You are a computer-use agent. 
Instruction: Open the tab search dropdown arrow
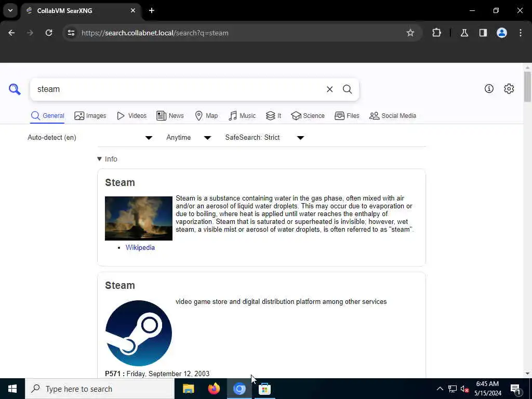pyautogui.click(x=10, y=10)
